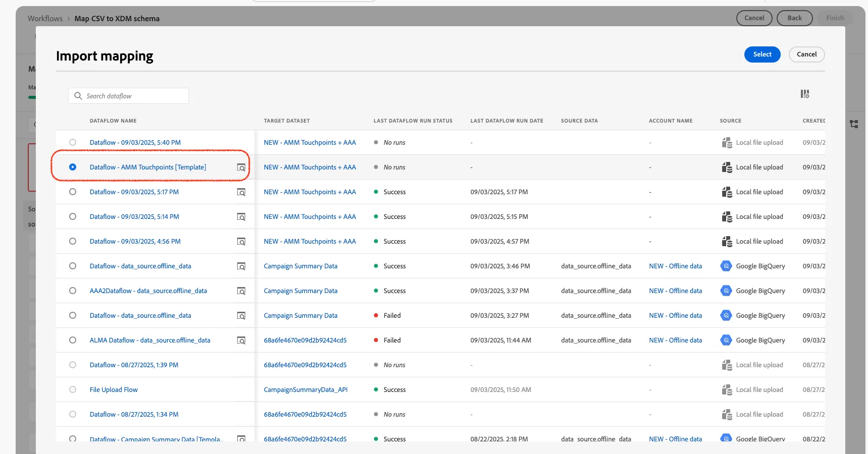Select radio for File Upload Flow
This screenshot has height=454, width=868.
[73, 389]
